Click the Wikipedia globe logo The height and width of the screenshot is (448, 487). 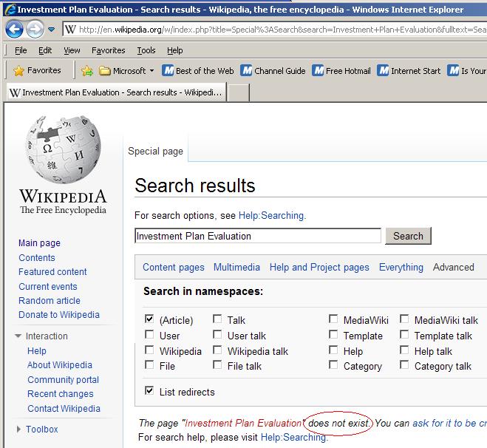point(63,149)
